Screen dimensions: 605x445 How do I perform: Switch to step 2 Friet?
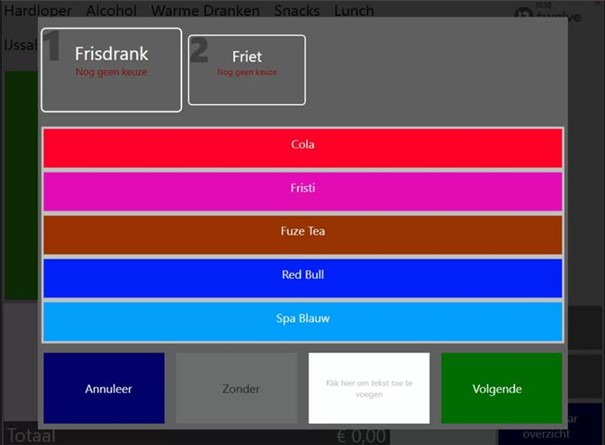246,70
